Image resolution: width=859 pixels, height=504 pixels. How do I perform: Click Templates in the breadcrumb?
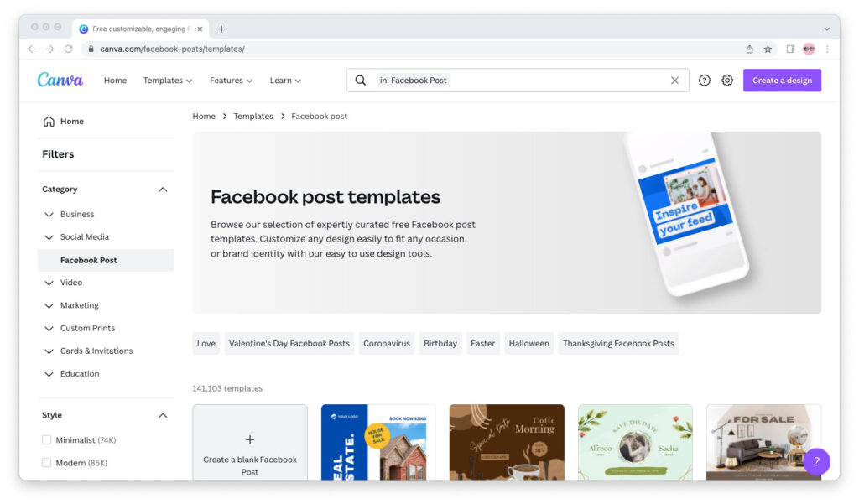tap(253, 116)
